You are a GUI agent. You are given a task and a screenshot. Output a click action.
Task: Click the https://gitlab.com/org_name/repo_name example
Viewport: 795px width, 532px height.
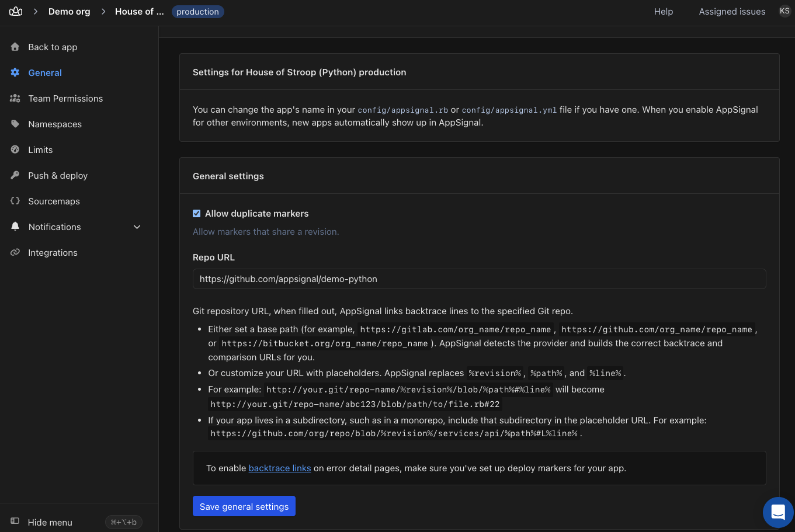click(456, 329)
